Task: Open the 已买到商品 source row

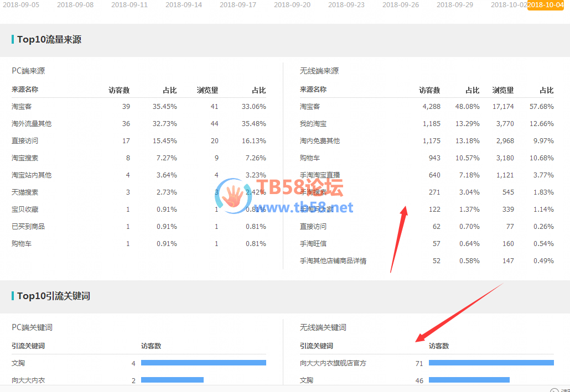Action: coord(28,227)
